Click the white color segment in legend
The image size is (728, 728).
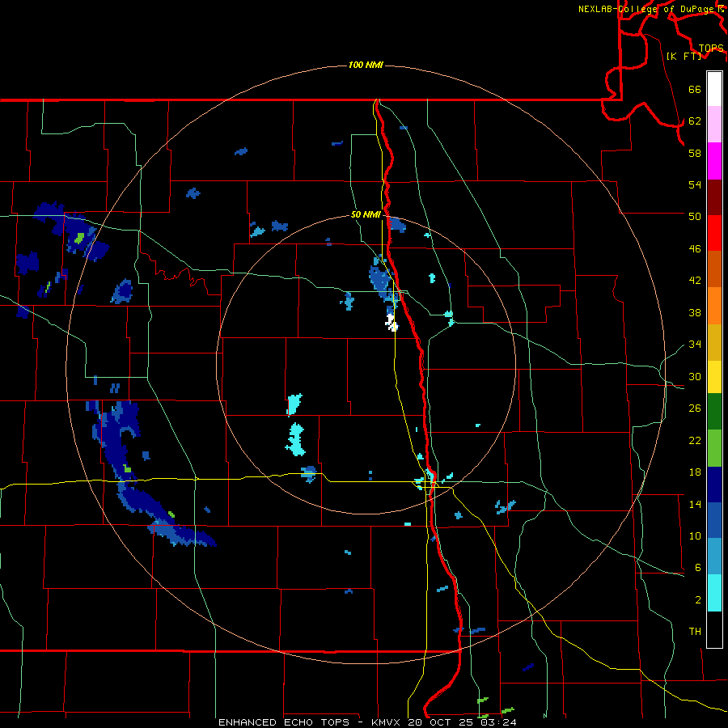click(x=714, y=89)
